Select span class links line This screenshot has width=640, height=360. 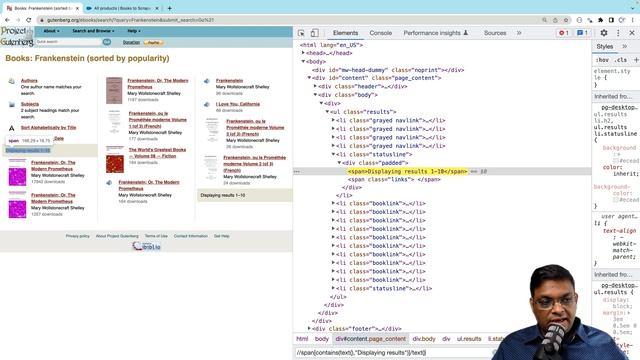(394, 180)
